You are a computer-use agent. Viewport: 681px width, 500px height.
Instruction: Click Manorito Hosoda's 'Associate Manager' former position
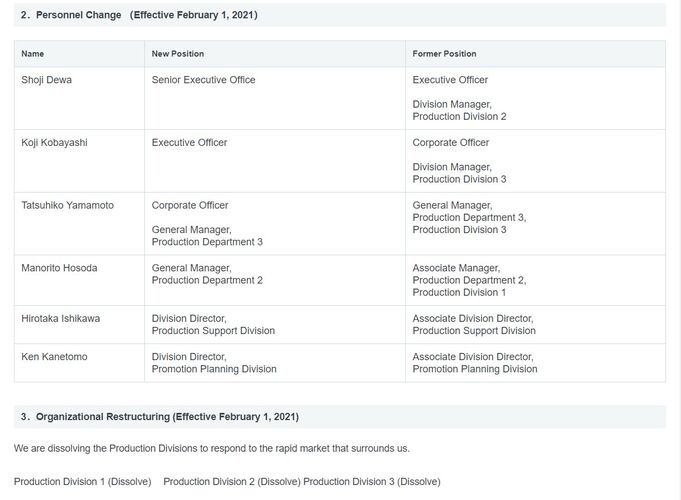(x=456, y=268)
